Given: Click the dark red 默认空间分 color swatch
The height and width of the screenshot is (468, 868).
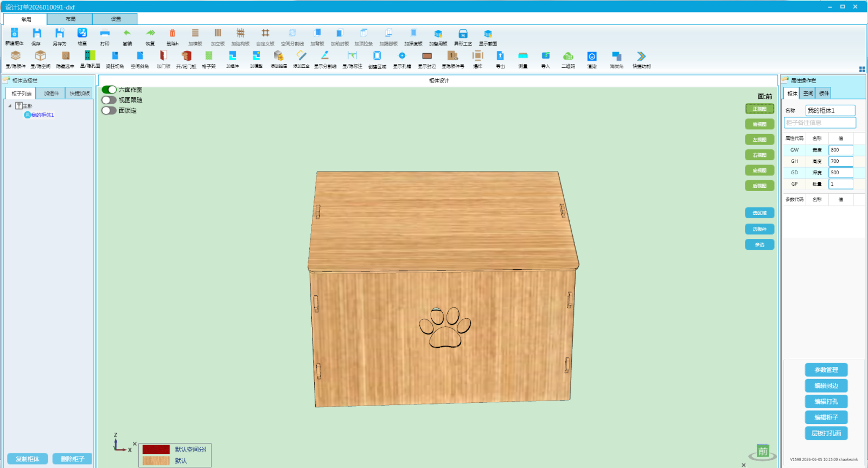Looking at the screenshot, I should pyautogui.click(x=156, y=450).
